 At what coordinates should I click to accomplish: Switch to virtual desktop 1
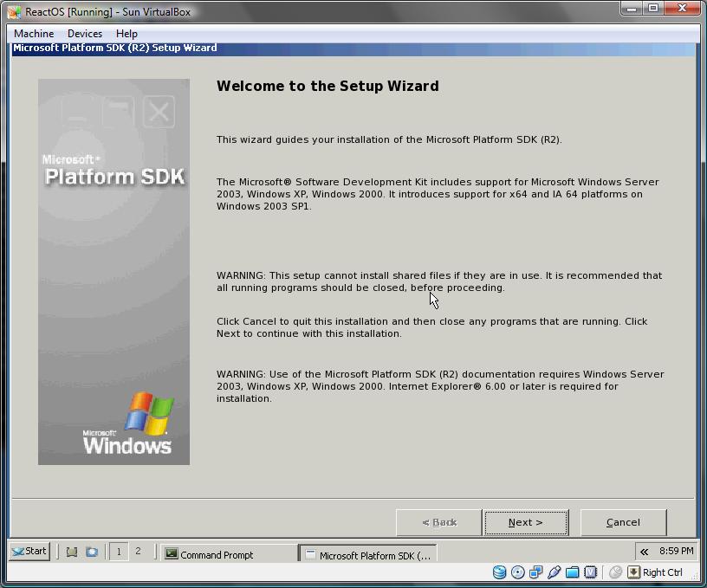[x=119, y=552]
